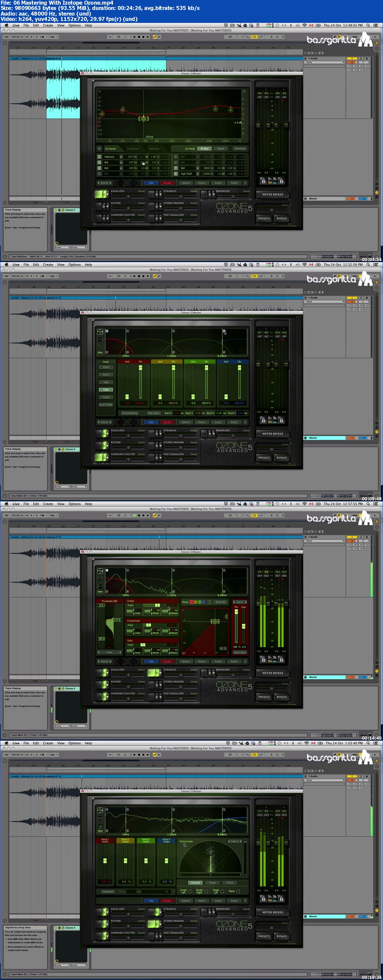In the 00:04:54 frame, click METER BRIDGE

tap(273, 194)
